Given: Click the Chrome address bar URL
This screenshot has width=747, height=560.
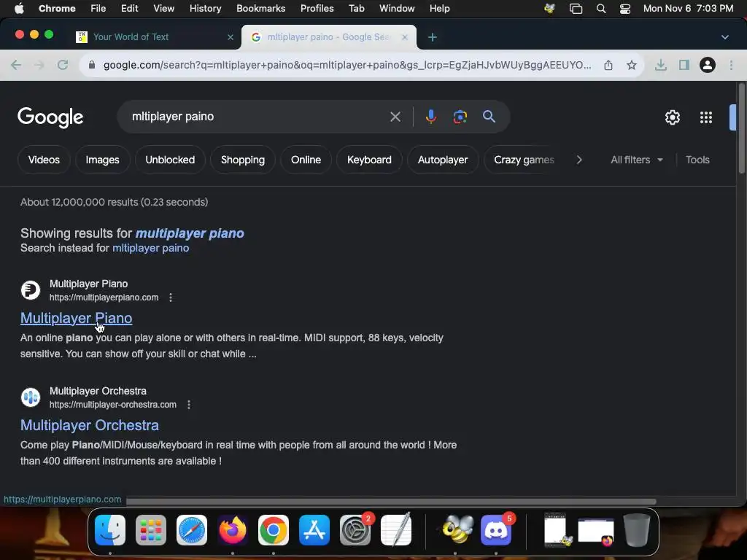Looking at the screenshot, I should tap(347, 65).
